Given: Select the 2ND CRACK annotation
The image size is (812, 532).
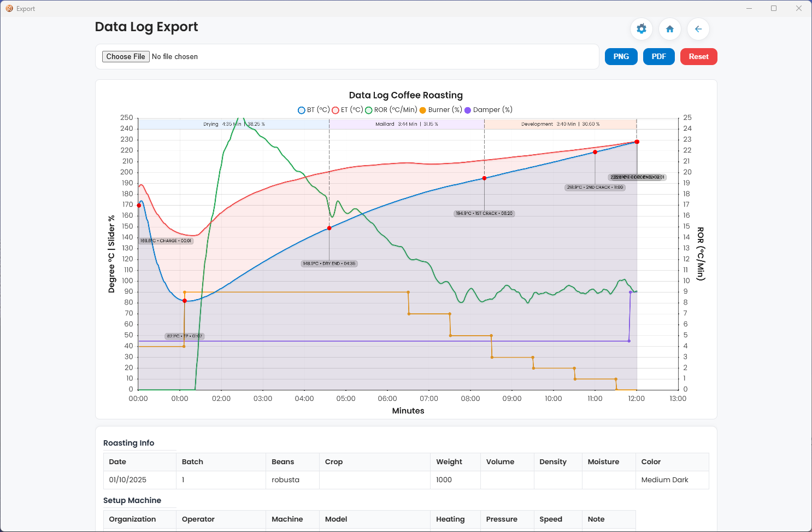Looking at the screenshot, I should [595, 187].
